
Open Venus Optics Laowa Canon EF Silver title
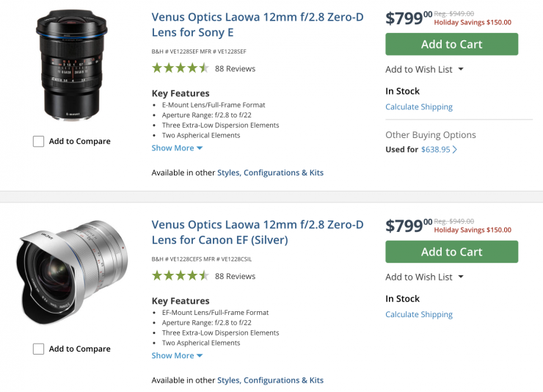pyautogui.click(x=257, y=232)
